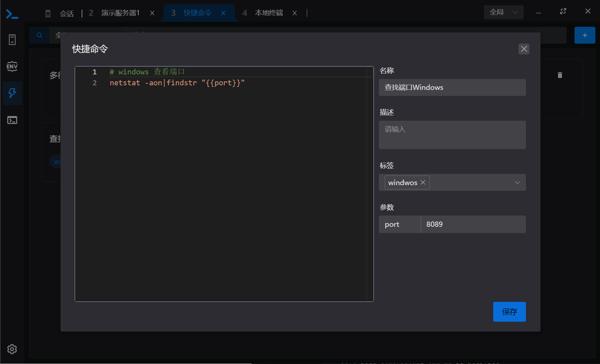This screenshot has height=364, width=600.
Task: Click the port parameter label
Action: point(392,224)
